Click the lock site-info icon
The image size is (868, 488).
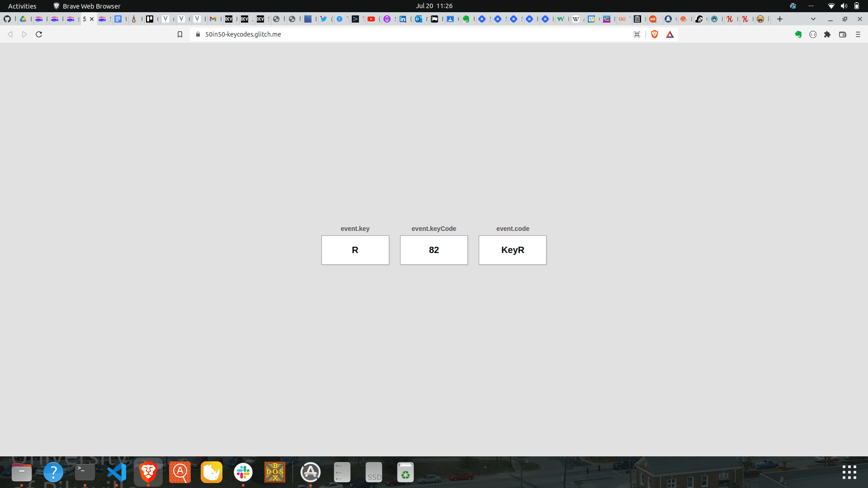pyautogui.click(x=198, y=34)
